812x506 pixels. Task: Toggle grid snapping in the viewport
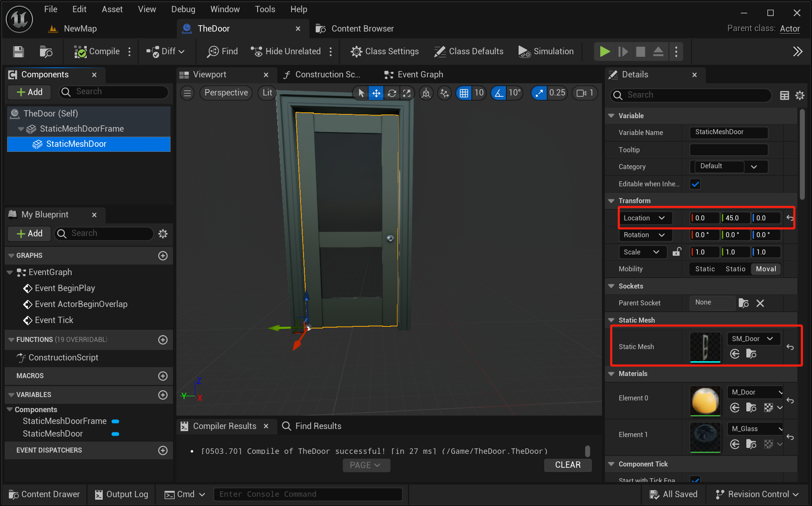click(x=464, y=93)
